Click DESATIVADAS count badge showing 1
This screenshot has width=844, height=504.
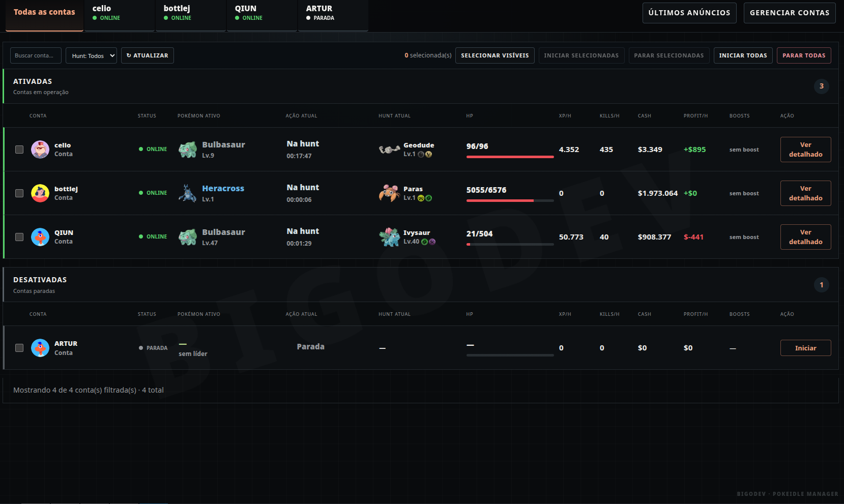point(822,285)
